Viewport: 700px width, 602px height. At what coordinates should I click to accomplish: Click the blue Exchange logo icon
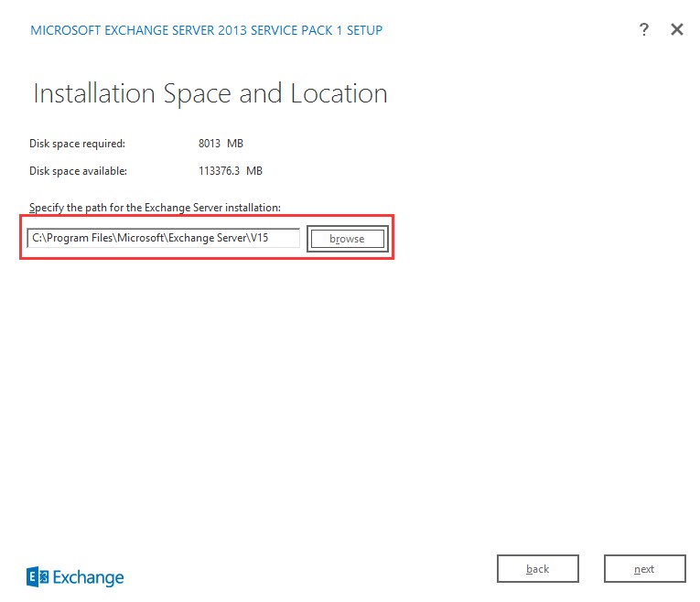point(38,576)
